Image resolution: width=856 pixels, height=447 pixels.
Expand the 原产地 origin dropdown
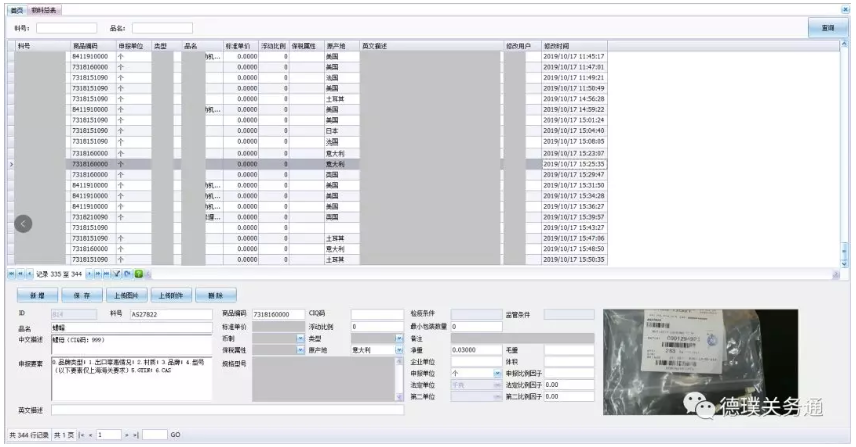(x=399, y=350)
